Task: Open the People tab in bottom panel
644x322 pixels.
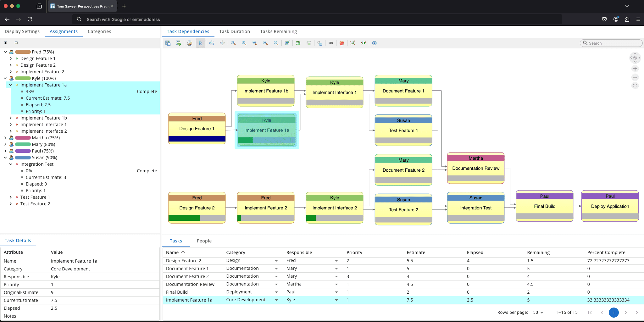Action: pos(204,241)
